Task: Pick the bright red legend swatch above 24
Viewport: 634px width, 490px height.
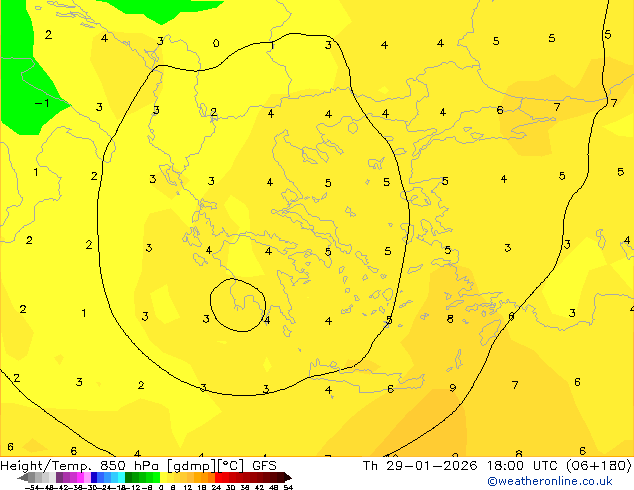Action: [218, 477]
